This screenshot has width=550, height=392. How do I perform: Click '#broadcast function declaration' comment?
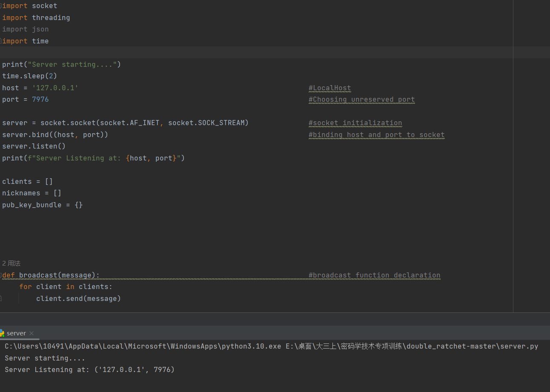[x=375, y=275]
